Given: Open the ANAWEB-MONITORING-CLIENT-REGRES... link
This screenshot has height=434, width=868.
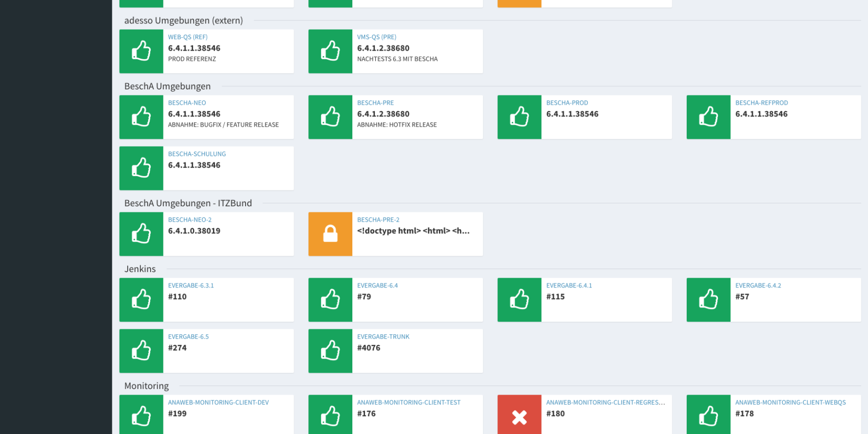Looking at the screenshot, I should click(x=606, y=403).
